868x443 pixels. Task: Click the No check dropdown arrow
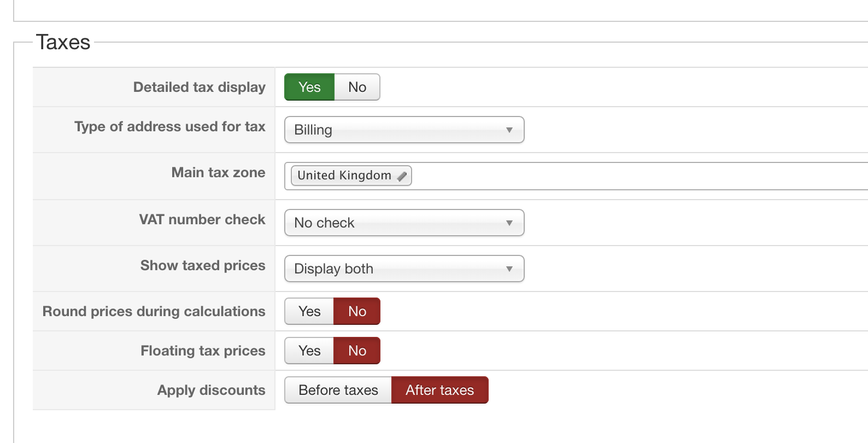[x=509, y=223]
